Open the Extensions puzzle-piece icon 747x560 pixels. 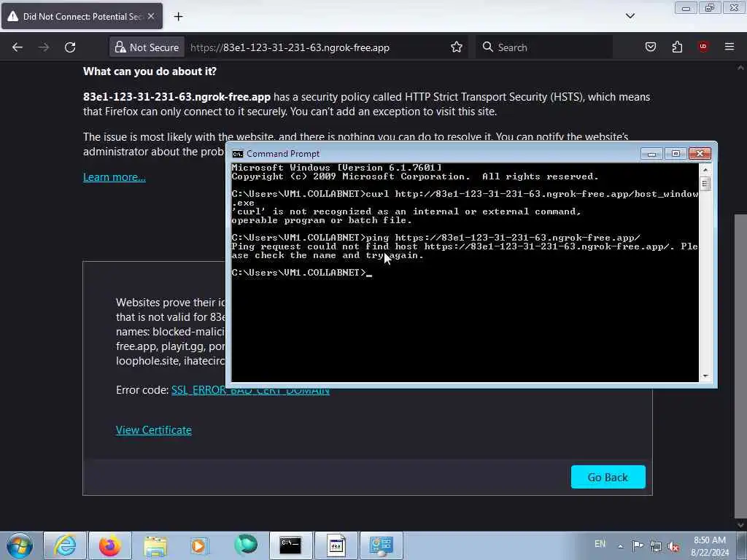pyautogui.click(x=677, y=47)
